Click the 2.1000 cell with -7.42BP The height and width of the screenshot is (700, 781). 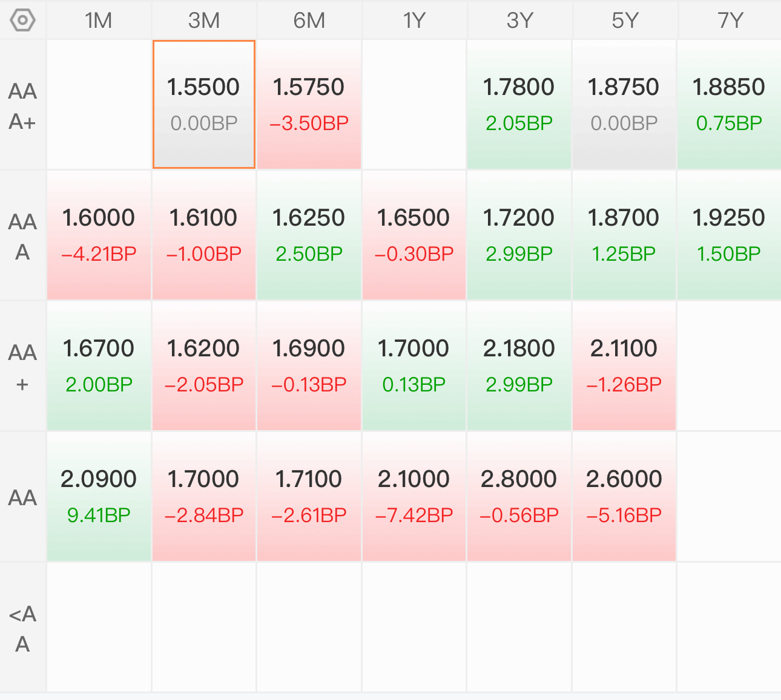(414, 497)
